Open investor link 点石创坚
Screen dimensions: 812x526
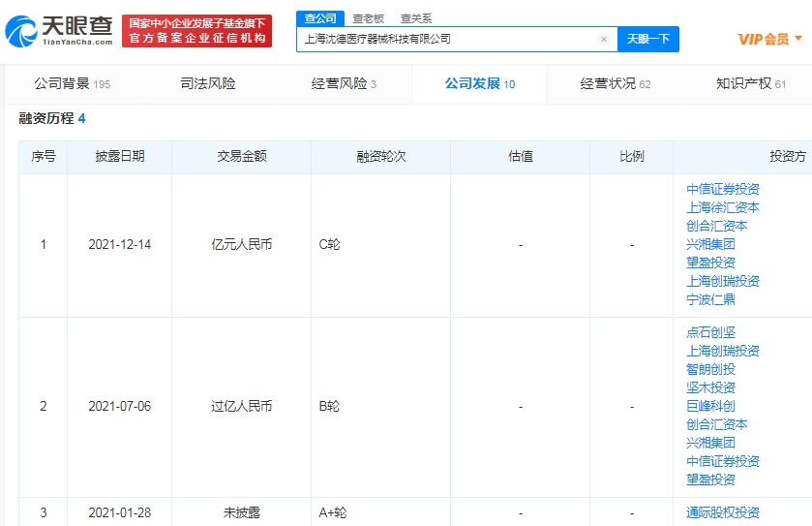coord(710,332)
